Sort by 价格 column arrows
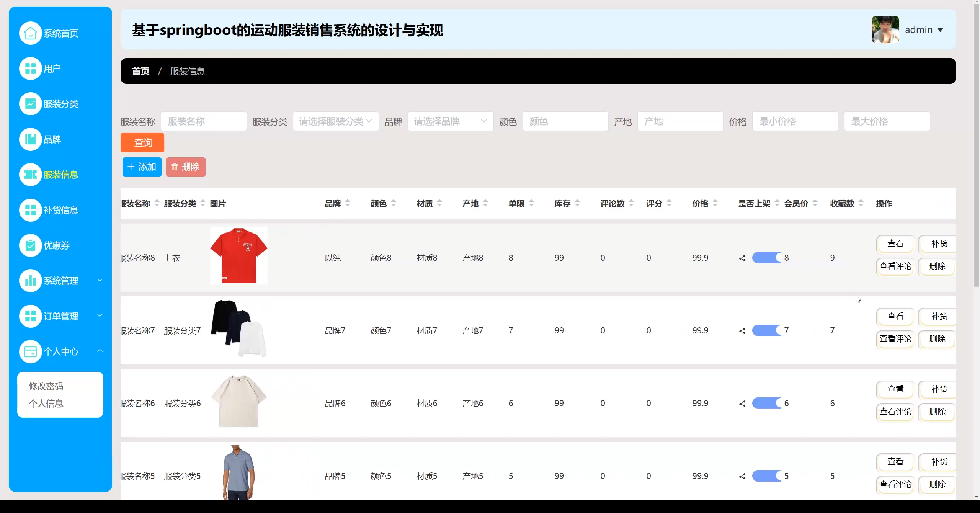The height and width of the screenshot is (513, 980). point(715,203)
